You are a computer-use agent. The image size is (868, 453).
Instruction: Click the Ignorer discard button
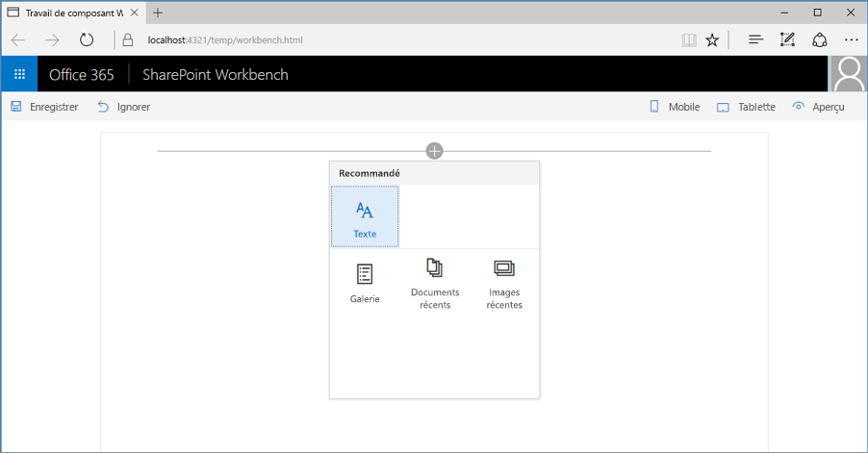[x=124, y=107]
